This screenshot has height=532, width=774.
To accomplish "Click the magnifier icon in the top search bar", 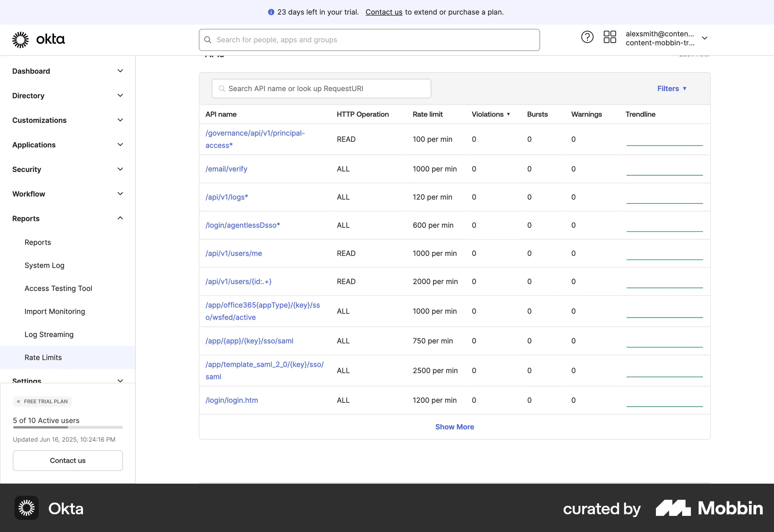I will [208, 39].
